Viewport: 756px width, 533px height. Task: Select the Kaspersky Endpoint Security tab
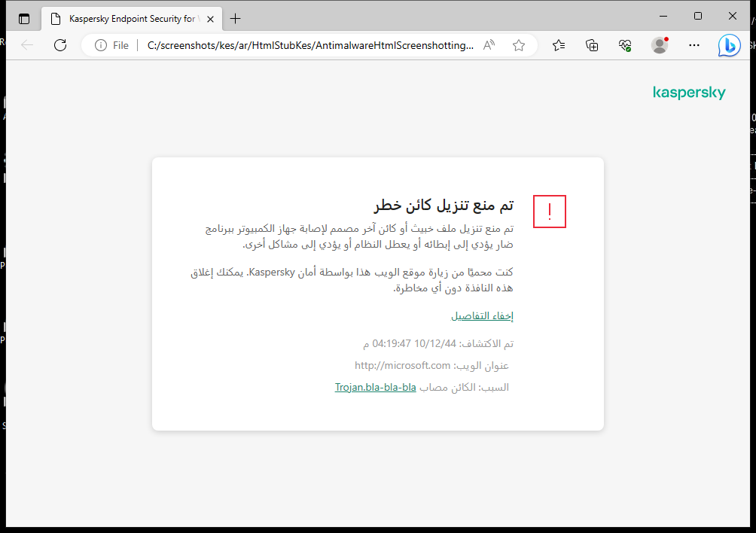[124, 17]
